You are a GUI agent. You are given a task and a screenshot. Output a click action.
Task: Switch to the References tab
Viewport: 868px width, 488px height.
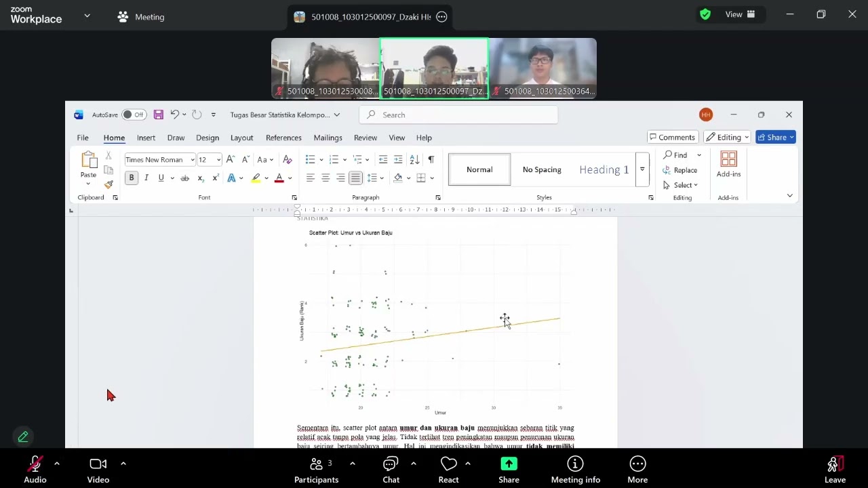coord(283,138)
